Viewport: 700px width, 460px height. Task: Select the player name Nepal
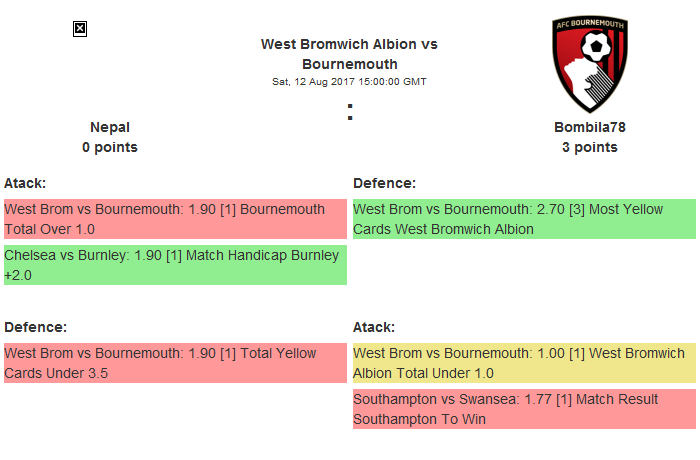pos(110,127)
